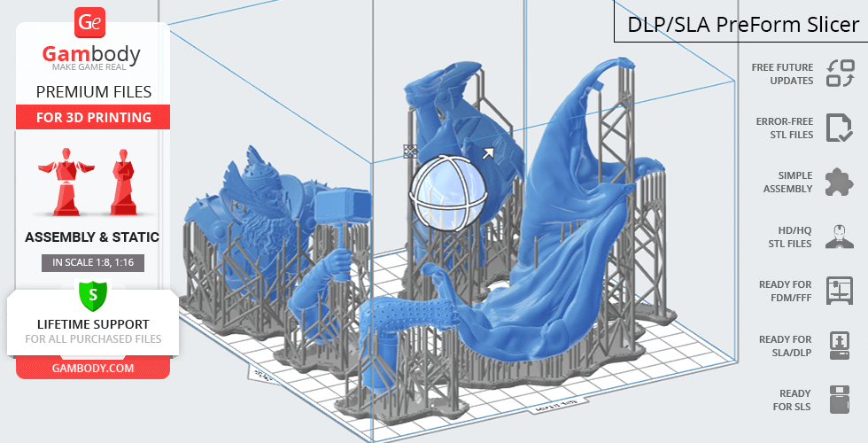
Task: Click the 'In Scale 1:8, 1:16' badge
Action: click(92, 262)
